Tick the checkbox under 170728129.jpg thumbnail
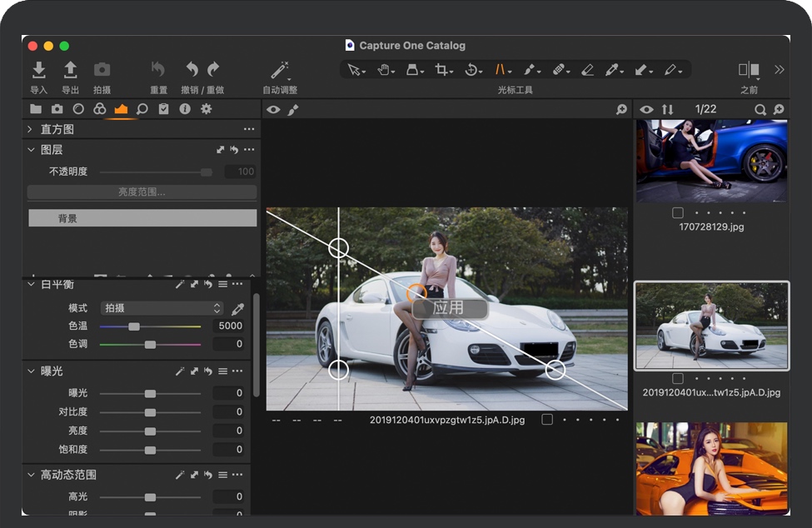The height and width of the screenshot is (528, 812). click(x=679, y=212)
